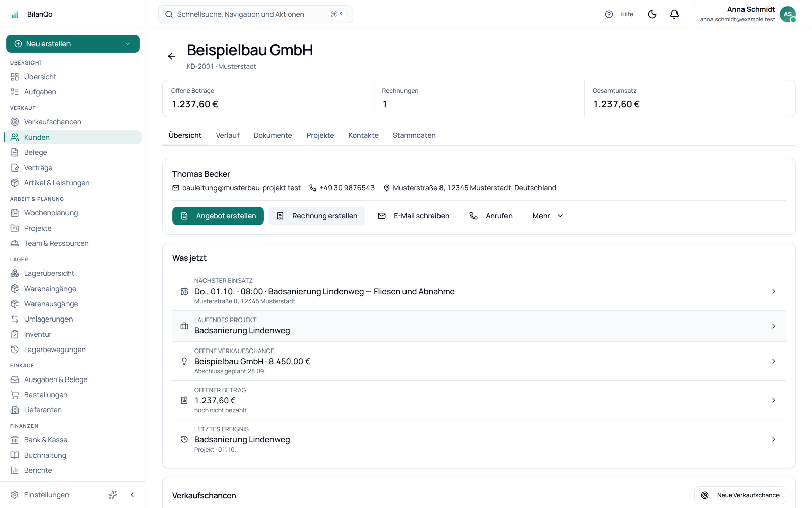Open Umlagerungen

click(x=73, y=319)
